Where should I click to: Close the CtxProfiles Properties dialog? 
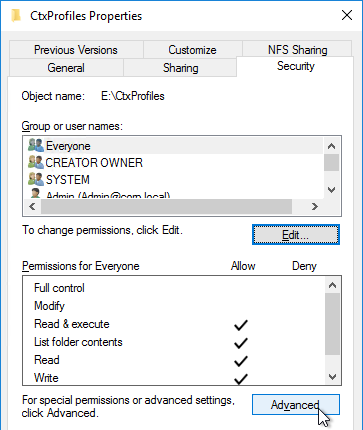pos(347,15)
